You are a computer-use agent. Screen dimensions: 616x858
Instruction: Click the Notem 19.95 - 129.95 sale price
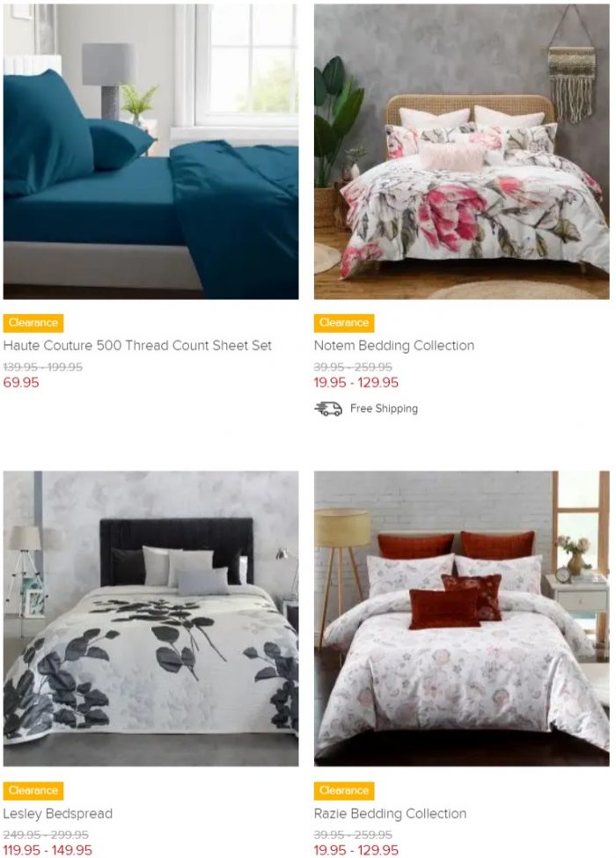[x=356, y=383]
